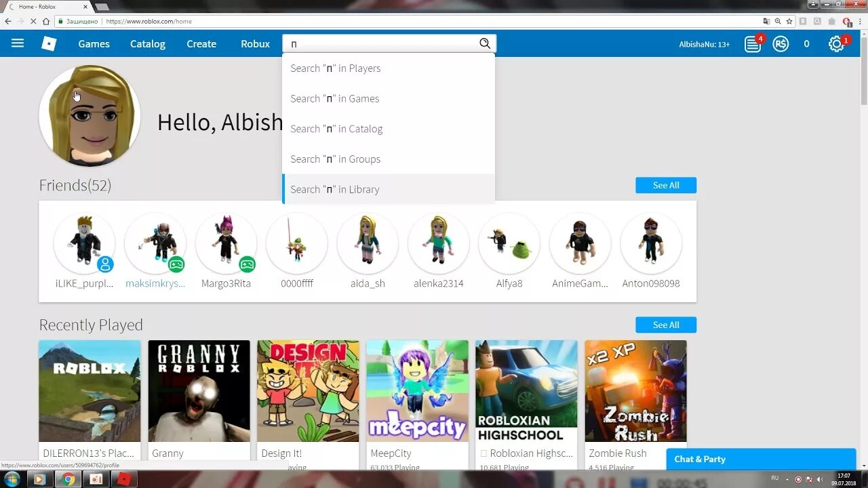
Task: Open DILERRON13's Place game thumbnail
Action: pyautogui.click(x=90, y=391)
